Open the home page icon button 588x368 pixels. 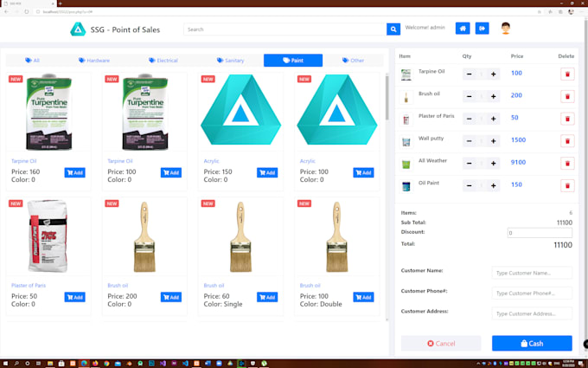[x=463, y=29]
